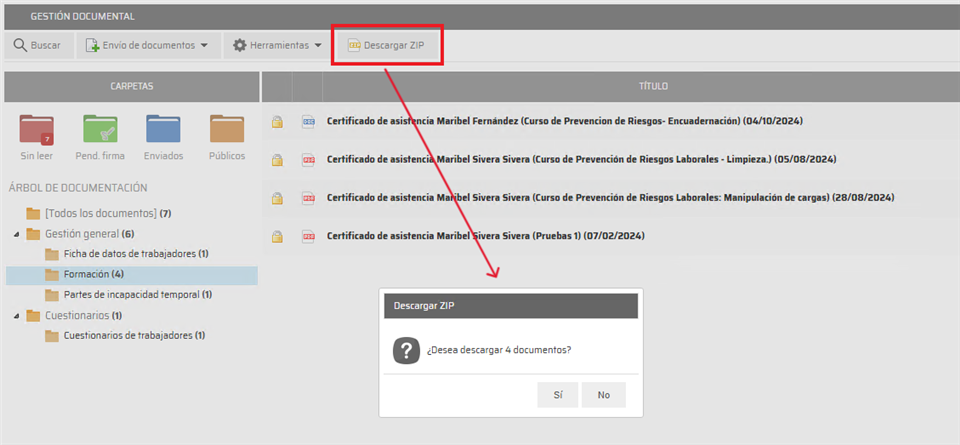This screenshot has height=445, width=960.
Task: Open the Sin leer red folder
Action: coord(37,129)
